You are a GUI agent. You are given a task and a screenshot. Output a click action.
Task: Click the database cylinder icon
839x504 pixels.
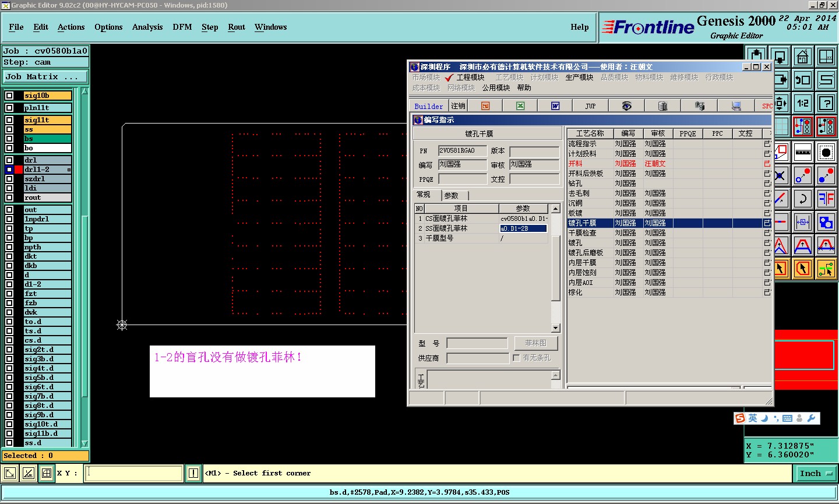coord(662,105)
